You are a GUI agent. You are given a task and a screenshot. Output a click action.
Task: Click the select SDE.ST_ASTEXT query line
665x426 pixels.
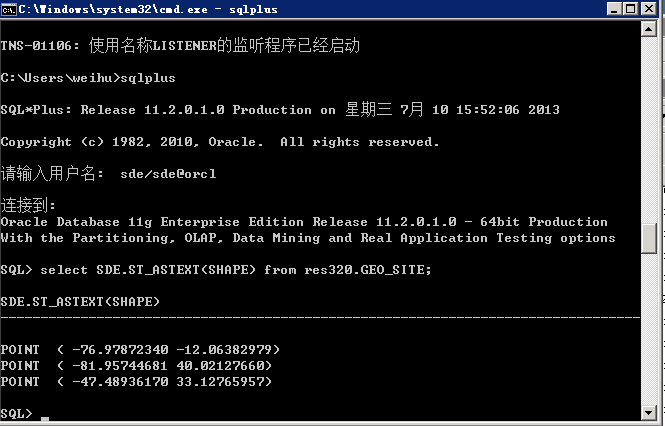pos(216,270)
